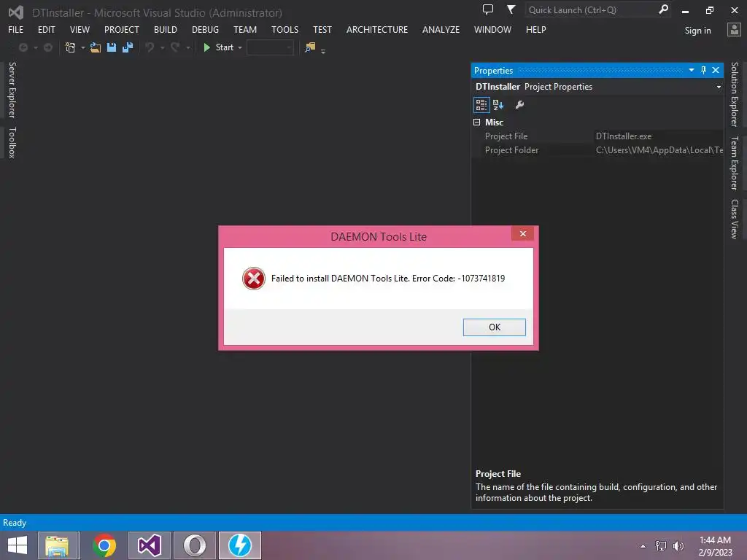Open the WINDOW menu
Image resolution: width=747 pixels, height=560 pixels.
(492, 29)
